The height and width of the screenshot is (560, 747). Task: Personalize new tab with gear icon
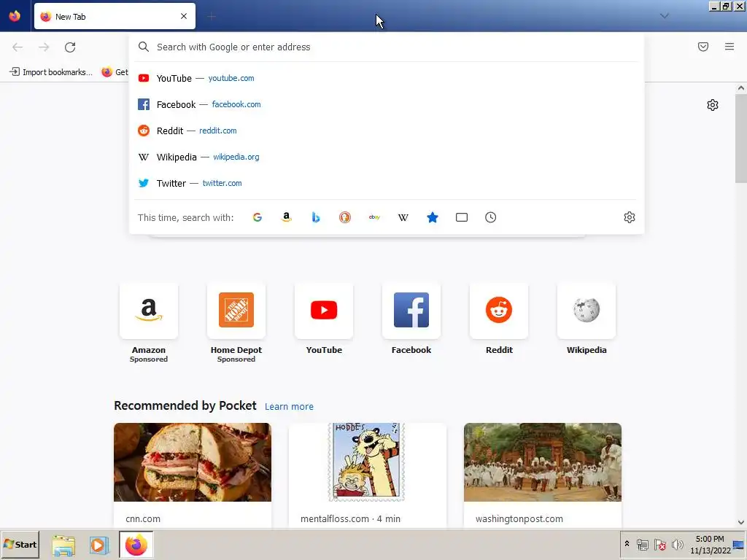[713, 105]
